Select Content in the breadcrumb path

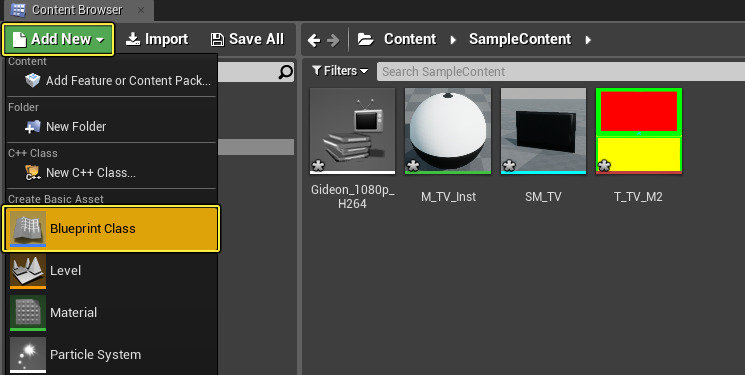[x=410, y=39]
